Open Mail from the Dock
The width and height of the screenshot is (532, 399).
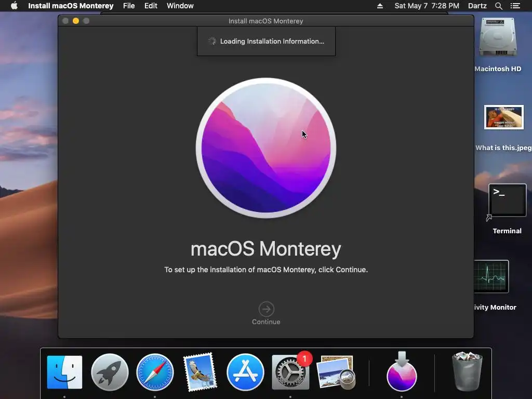point(200,372)
